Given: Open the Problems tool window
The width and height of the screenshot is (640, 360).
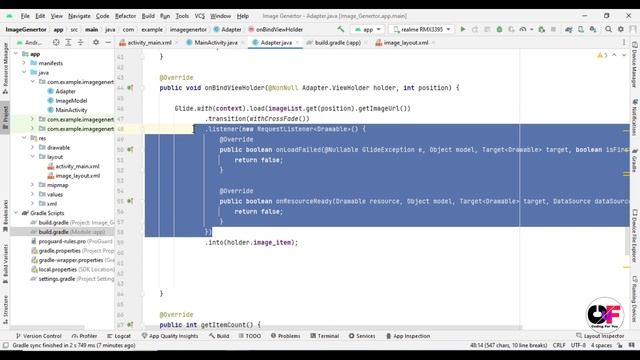Looking at the screenshot, I should pyautogui.click(x=285, y=336).
